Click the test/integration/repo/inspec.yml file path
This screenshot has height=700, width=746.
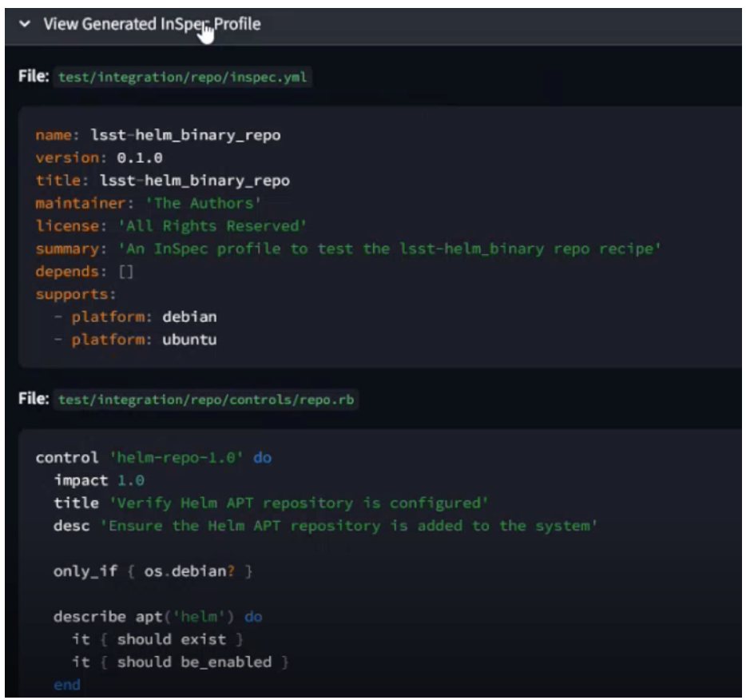coord(184,78)
